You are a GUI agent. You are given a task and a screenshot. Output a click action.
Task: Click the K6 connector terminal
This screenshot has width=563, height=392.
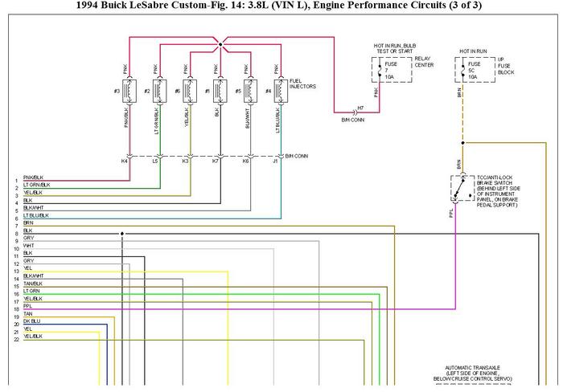click(x=251, y=157)
